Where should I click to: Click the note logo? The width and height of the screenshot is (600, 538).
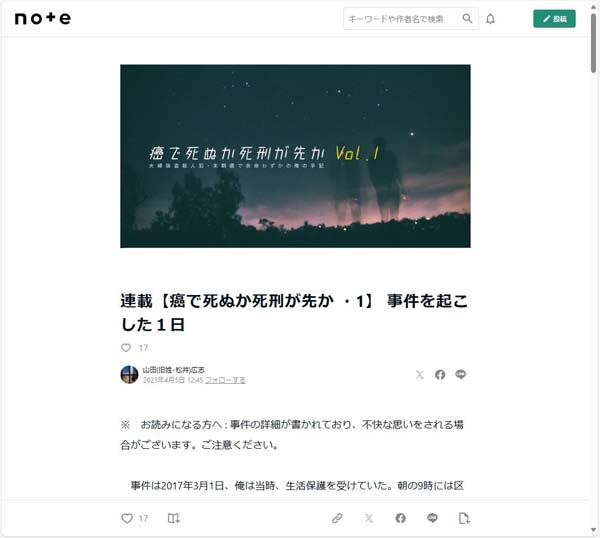point(42,18)
